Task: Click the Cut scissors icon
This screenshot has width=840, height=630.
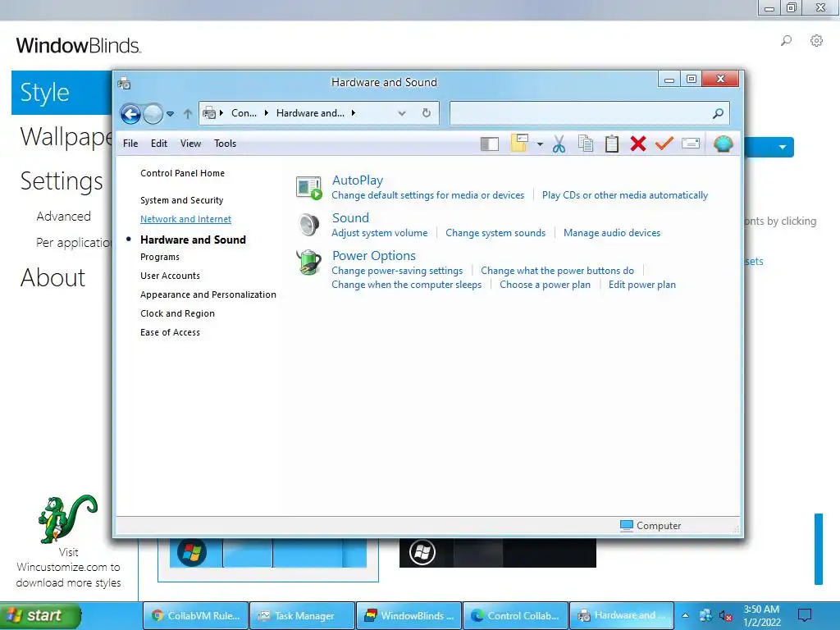Action: 559,144
